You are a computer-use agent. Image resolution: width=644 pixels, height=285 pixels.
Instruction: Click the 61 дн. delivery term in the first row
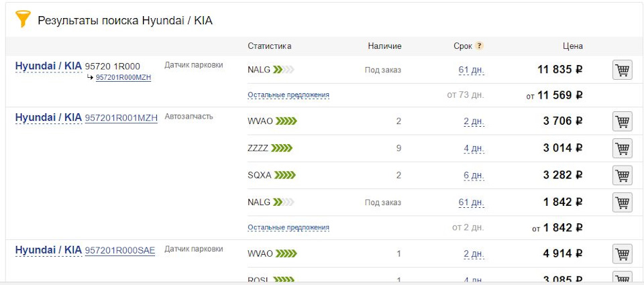[471, 70]
